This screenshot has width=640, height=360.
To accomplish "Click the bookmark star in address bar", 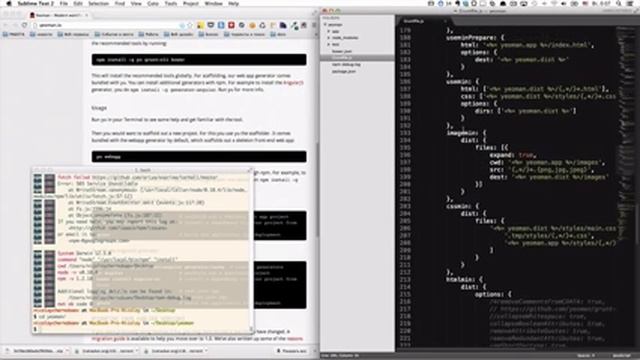I will (189, 25).
